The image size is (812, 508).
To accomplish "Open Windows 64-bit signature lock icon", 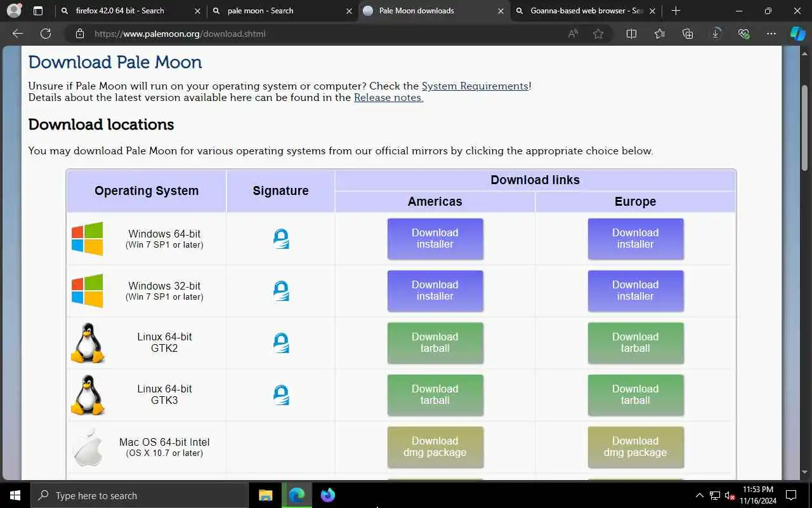I will 280,239.
